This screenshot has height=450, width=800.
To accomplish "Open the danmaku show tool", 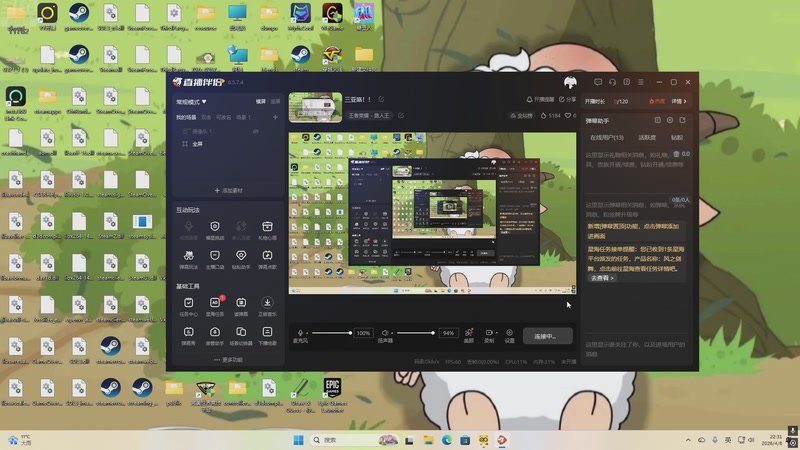I will click(x=188, y=332).
